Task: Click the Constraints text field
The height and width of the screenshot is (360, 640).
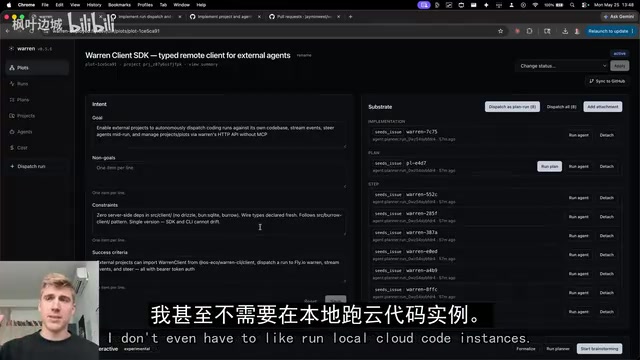Action: [219, 222]
